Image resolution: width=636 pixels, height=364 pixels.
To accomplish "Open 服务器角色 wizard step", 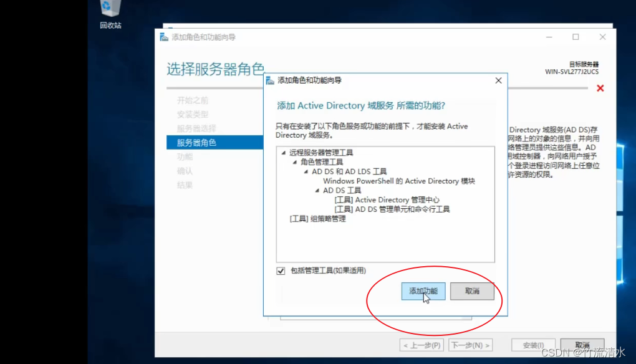I will 215,143.
